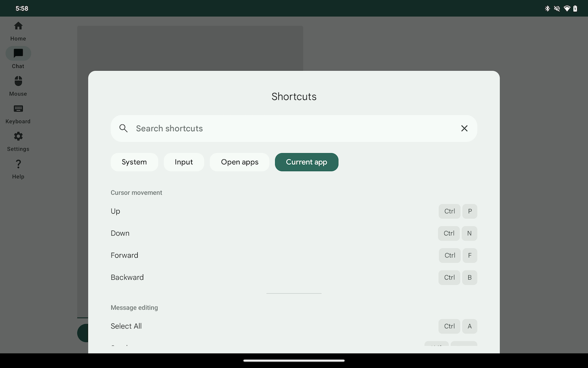Viewport: 588px width, 368px height.
Task: Click the B key for Backward
Action: click(x=470, y=278)
